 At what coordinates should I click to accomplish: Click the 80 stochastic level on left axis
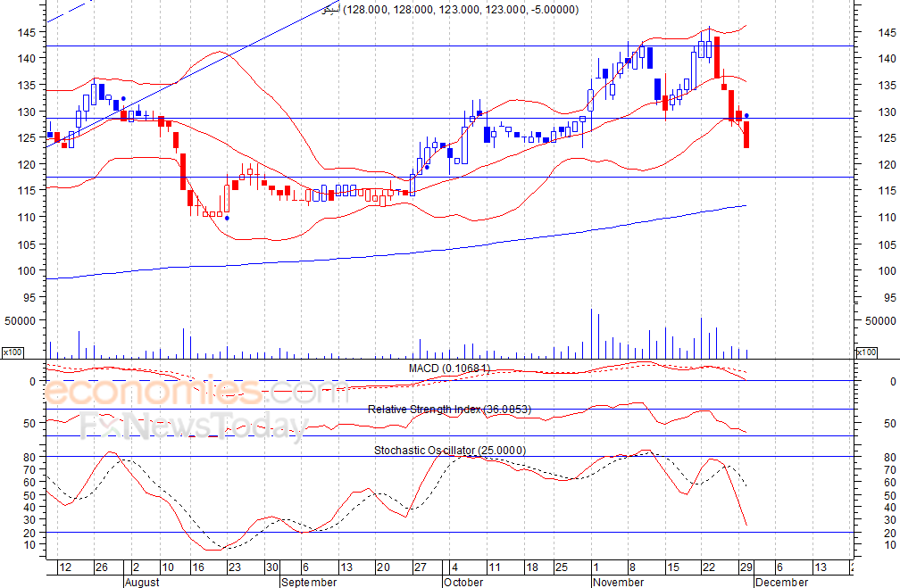pos(29,457)
